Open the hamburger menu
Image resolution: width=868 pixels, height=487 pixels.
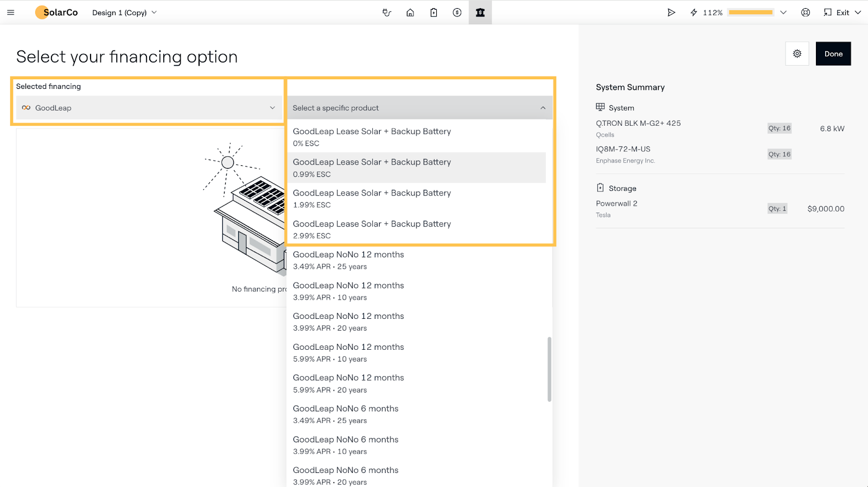(x=11, y=12)
